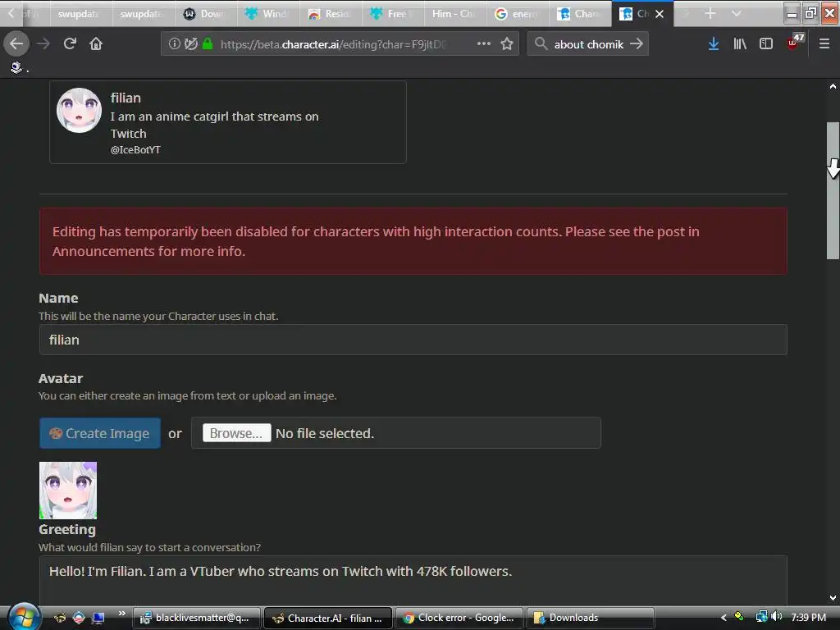
Task: Open the Clock error - Google taskbar window
Action: 459,618
